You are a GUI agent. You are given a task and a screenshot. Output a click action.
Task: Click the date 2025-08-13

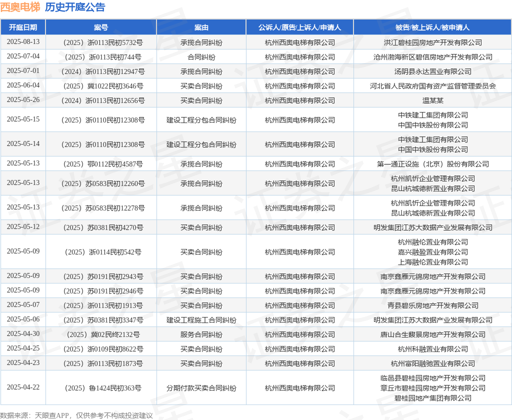coord(23,42)
